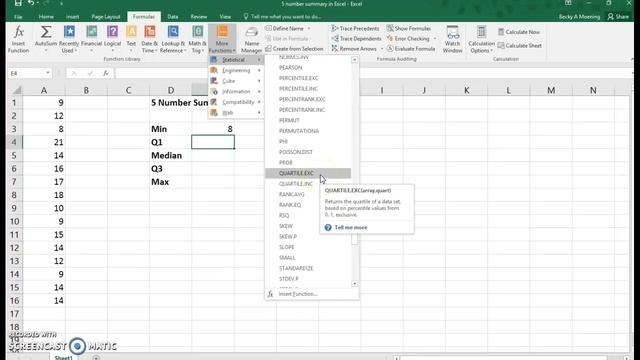This screenshot has width=640, height=360.
Task: Expand the Information submenu
Action: 236,92
